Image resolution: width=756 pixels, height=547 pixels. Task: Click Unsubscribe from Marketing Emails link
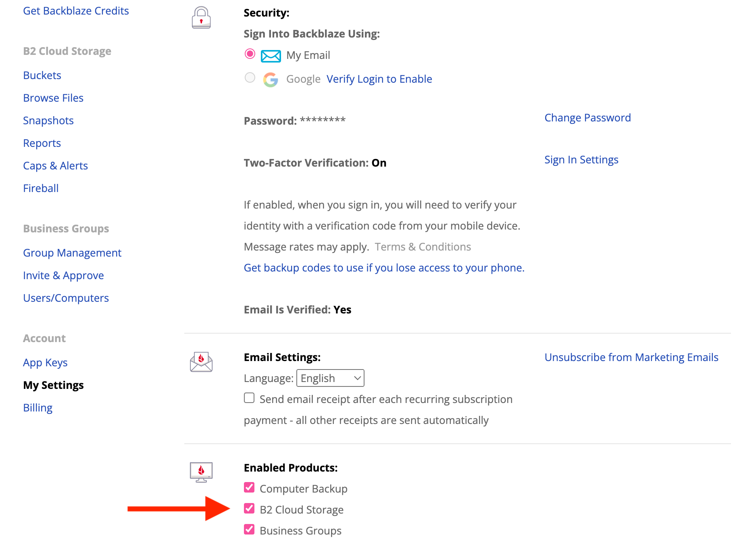pos(631,357)
